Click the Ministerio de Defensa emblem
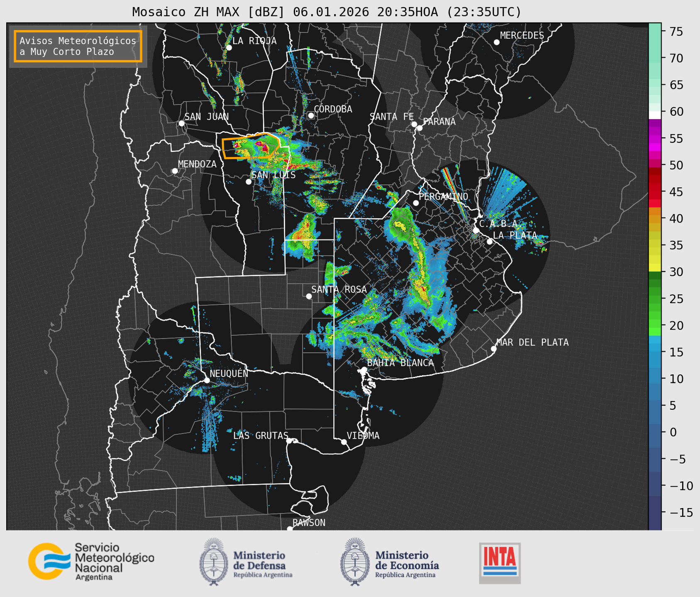The image size is (700, 597). click(x=214, y=562)
